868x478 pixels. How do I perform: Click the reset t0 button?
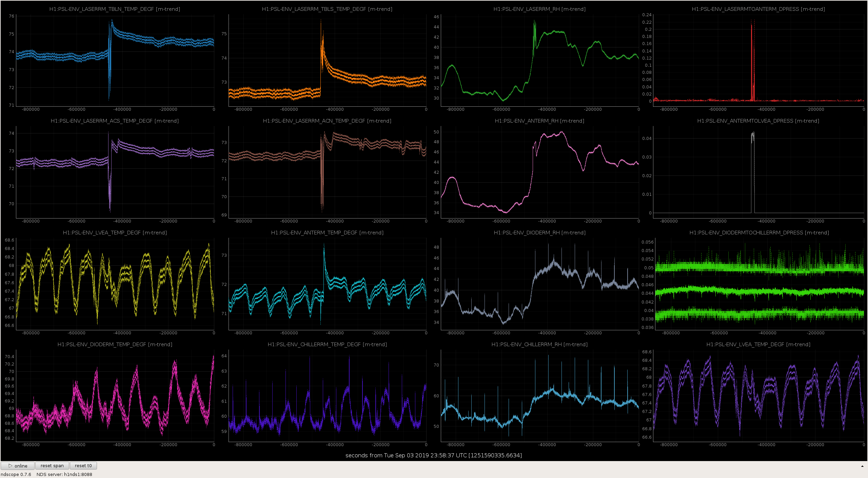[83, 466]
